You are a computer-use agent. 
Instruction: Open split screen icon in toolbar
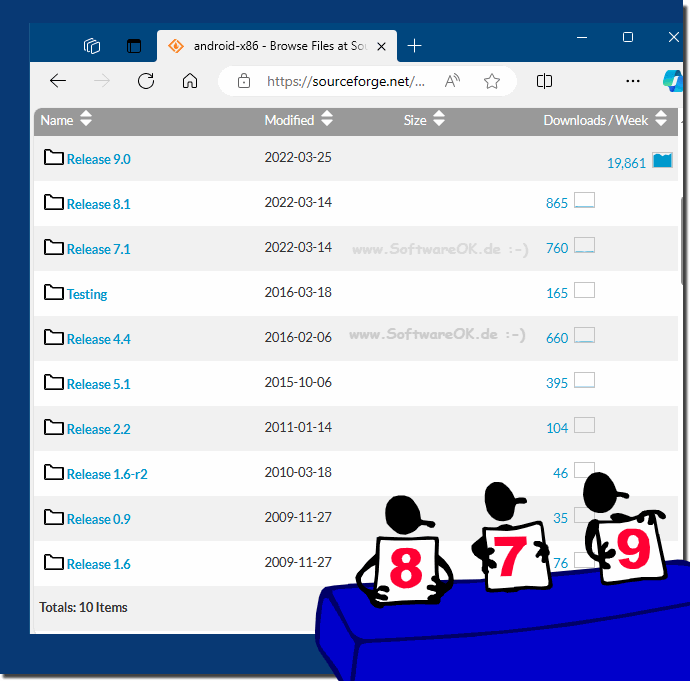544,81
